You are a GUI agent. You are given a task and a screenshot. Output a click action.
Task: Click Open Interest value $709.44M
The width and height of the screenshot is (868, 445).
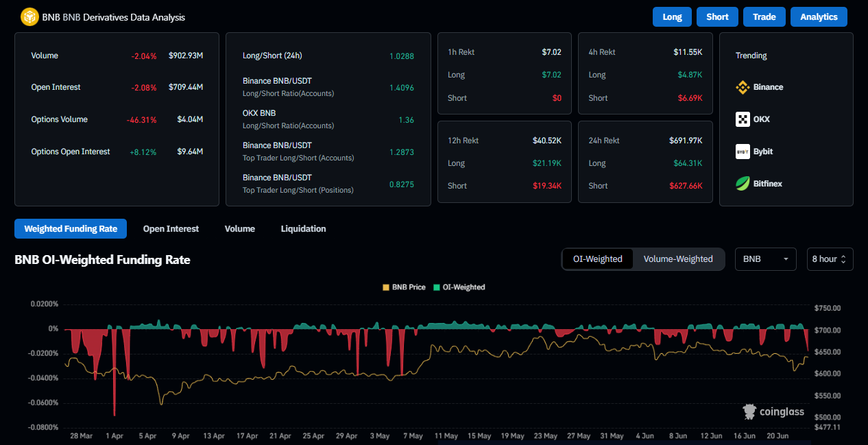(186, 87)
